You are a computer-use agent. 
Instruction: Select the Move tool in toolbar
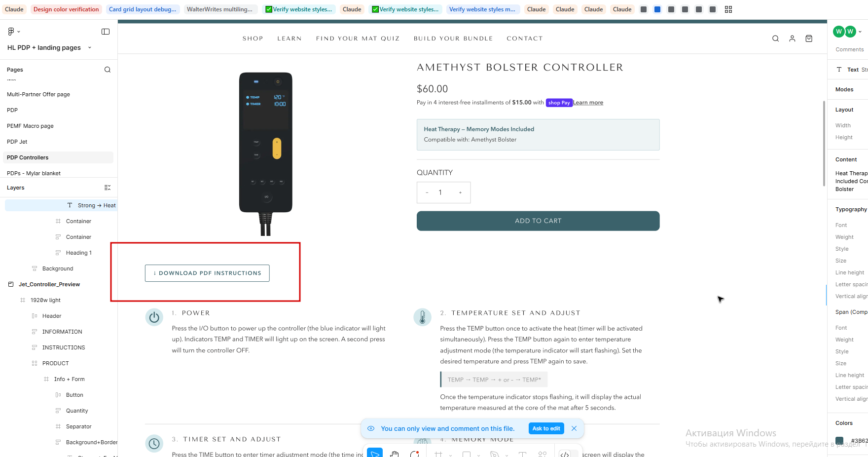pos(375,454)
